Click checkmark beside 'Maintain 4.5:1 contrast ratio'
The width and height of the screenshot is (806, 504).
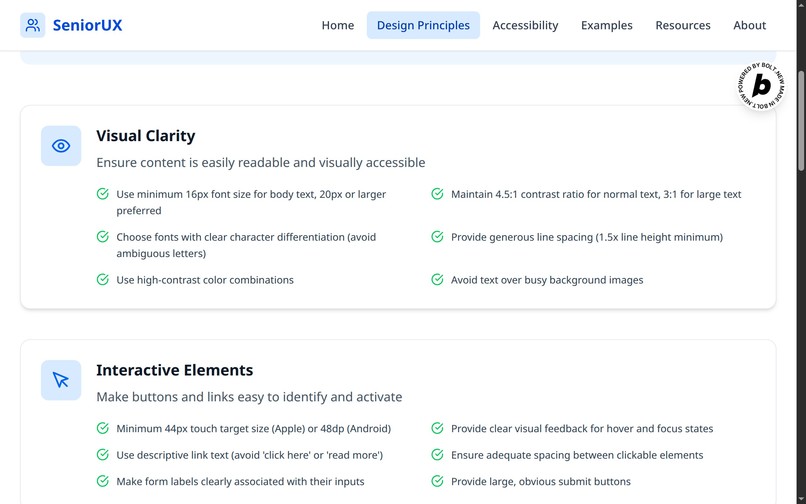click(437, 194)
